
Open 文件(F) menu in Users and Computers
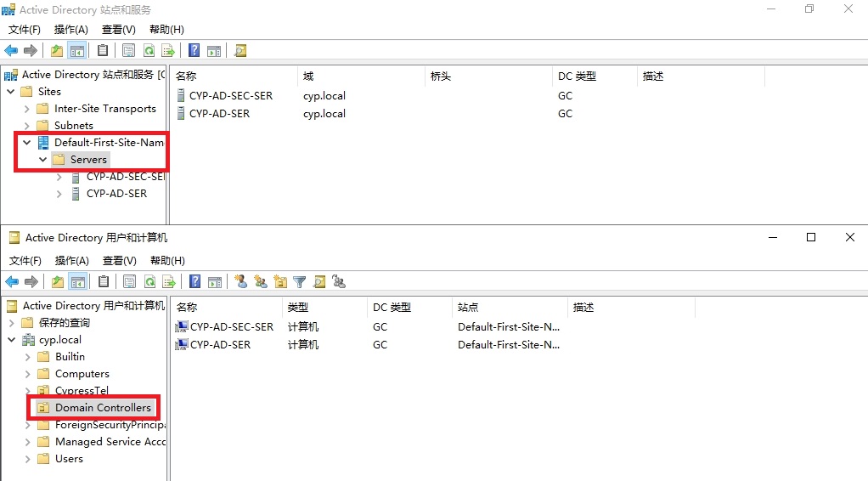(25, 260)
